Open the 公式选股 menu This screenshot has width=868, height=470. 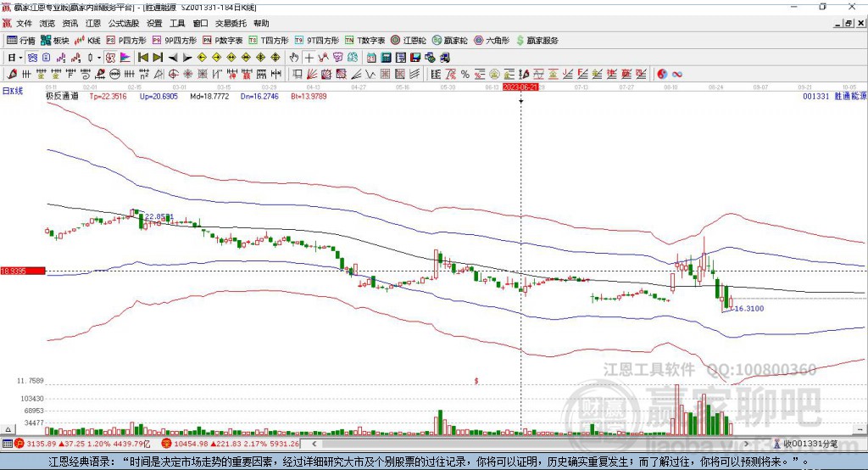click(124, 23)
